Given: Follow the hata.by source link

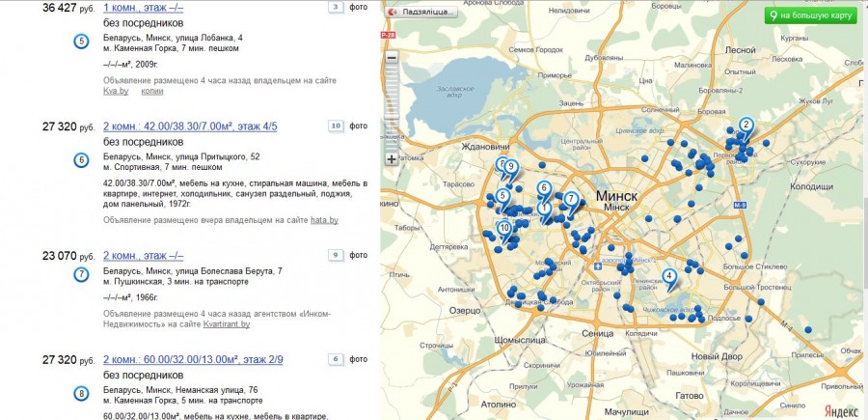Looking at the screenshot, I should point(324,220).
